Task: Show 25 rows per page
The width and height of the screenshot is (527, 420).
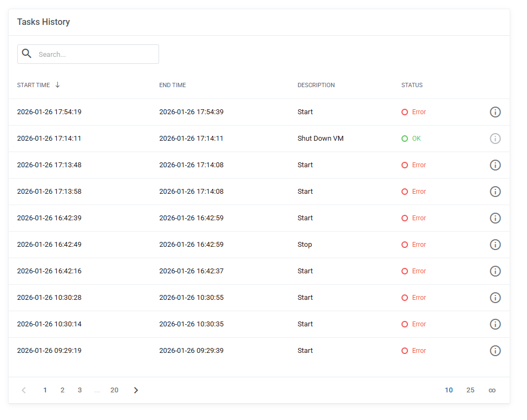Action: 470,390
